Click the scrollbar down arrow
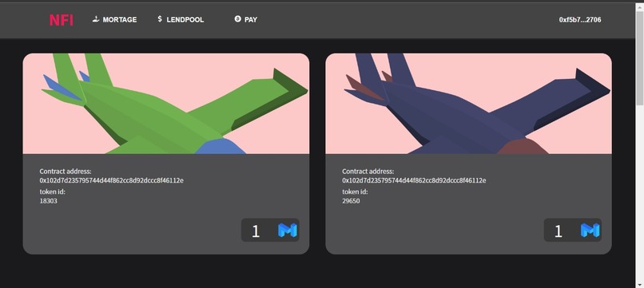644x288 pixels. (x=640, y=284)
